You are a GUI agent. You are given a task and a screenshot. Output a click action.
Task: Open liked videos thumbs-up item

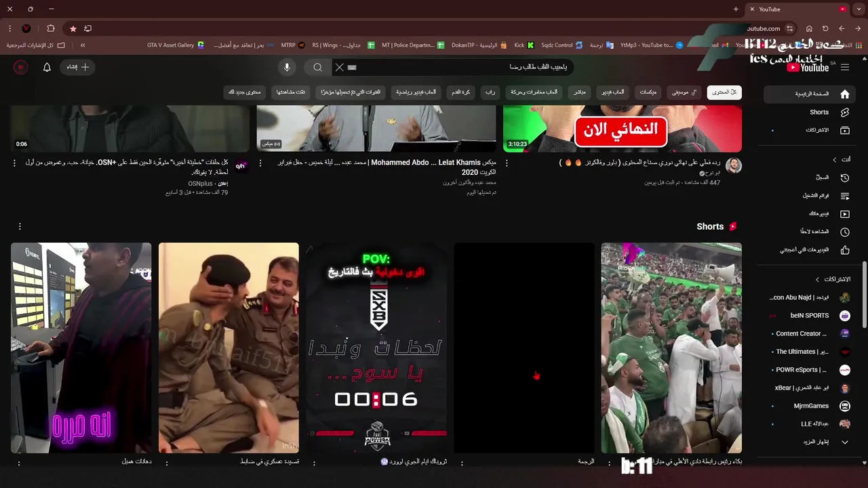click(844, 250)
